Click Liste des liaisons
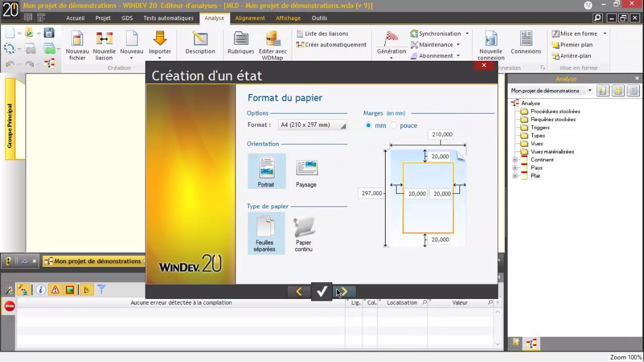 click(x=322, y=33)
